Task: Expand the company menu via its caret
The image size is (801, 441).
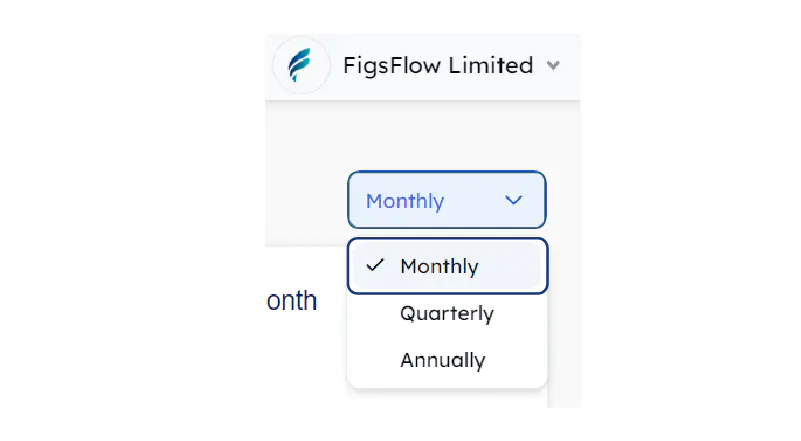Action: pos(553,66)
